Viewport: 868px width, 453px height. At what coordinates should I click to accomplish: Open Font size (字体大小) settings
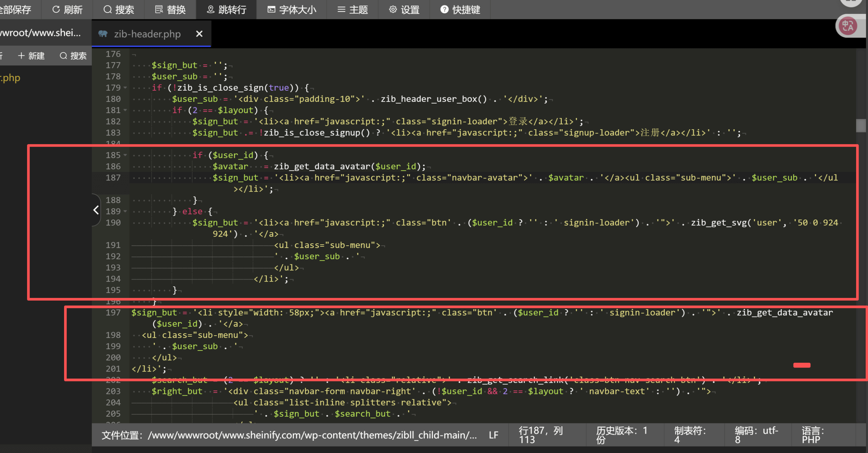click(x=292, y=10)
